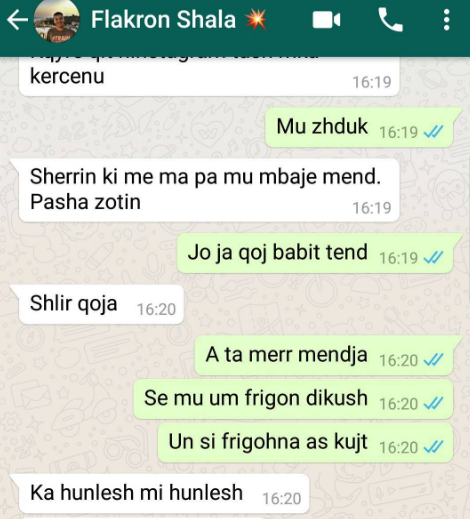
Task: Select the 'Un si frigohna as kujt' message
Action: pos(305,443)
